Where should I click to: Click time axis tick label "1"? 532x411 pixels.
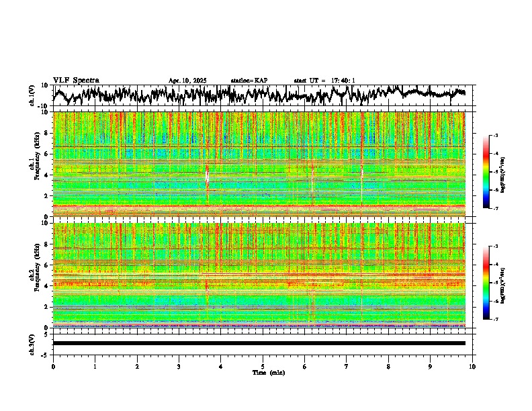95,367
